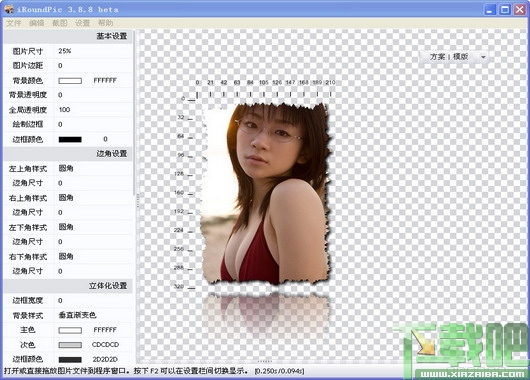Open the 次色 CDCDCD gray swatch
Image resolution: width=530 pixels, height=380 pixels.
click(x=70, y=345)
